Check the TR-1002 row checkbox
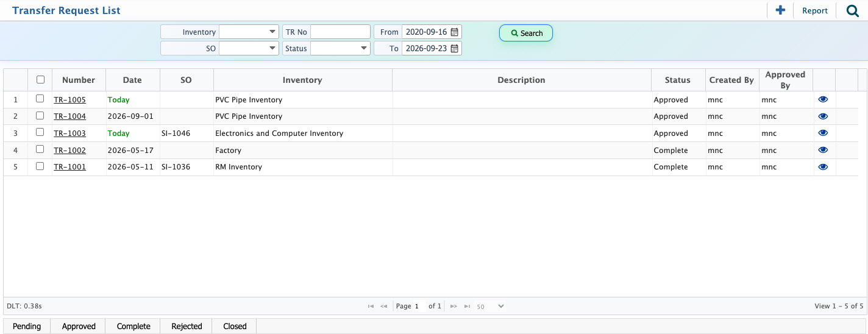This screenshot has height=334, width=868. click(40, 149)
